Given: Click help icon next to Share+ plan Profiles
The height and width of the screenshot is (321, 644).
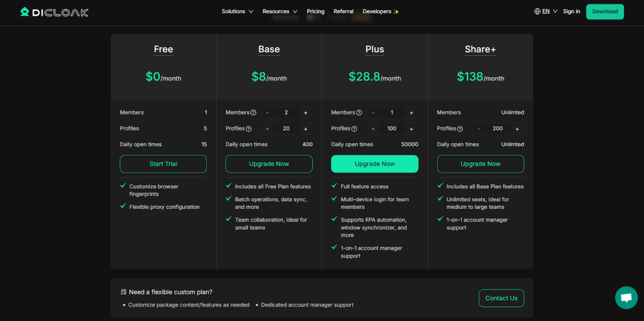Looking at the screenshot, I should [460, 129].
